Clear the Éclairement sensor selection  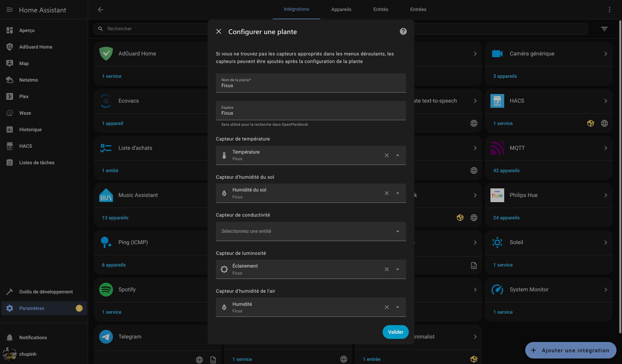[x=387, y=269]
